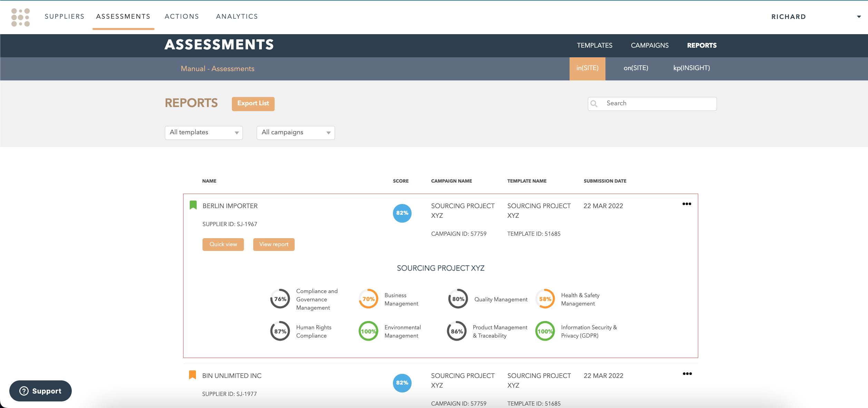Click the Export List button
This screenshot has height=408, width=868.
point(253,104)
